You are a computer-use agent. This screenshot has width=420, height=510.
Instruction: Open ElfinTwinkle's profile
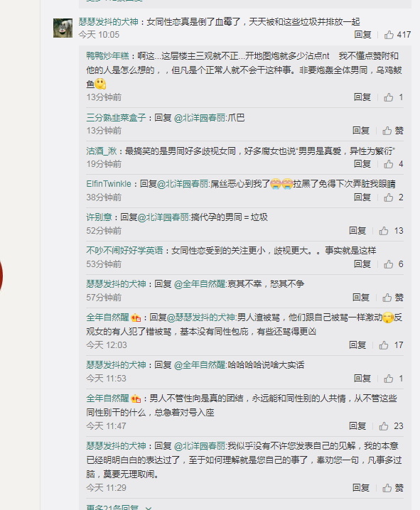pos(109,184)
